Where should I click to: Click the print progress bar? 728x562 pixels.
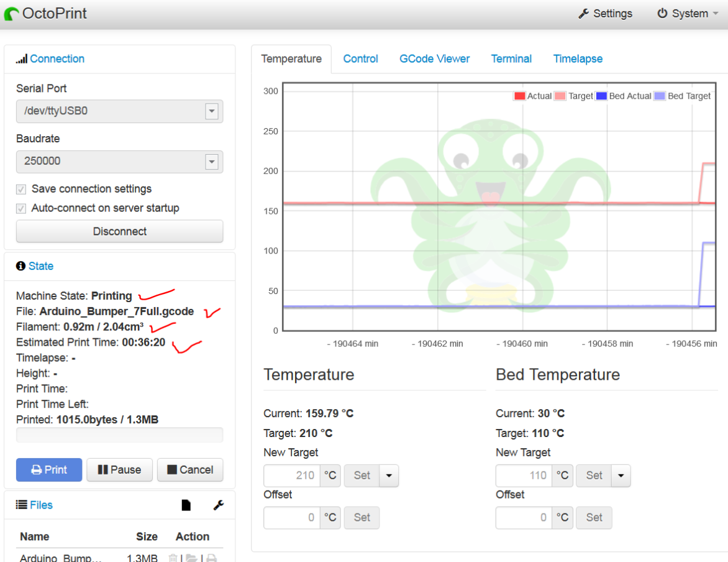(x=119, y=435)
